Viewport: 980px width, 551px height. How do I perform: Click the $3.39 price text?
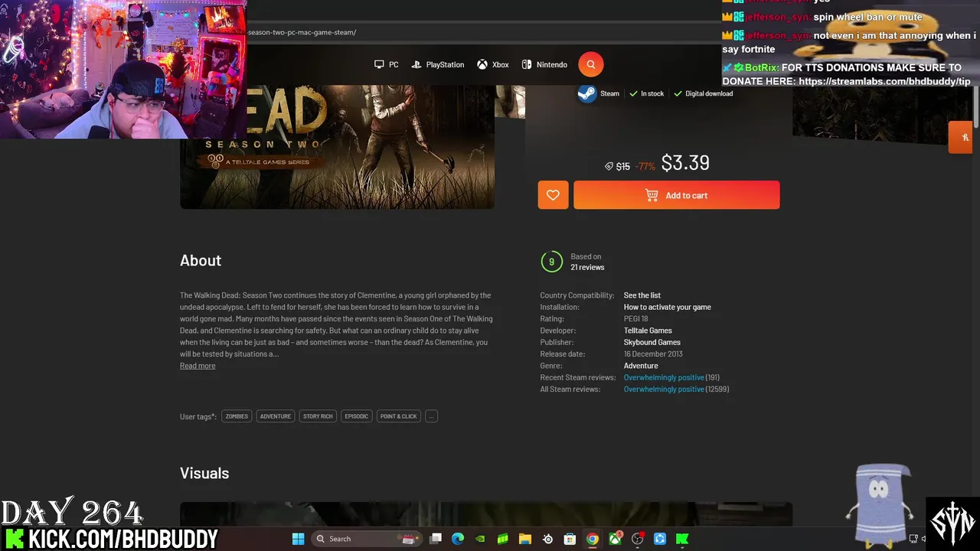(685, 163)
